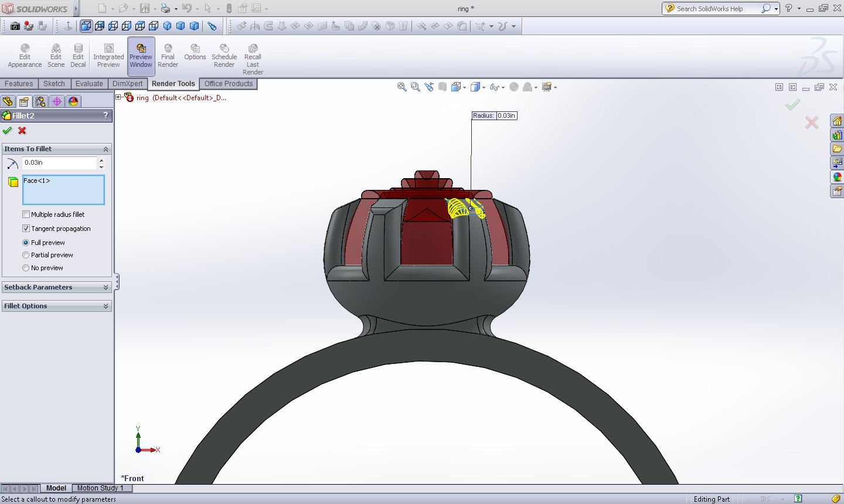Image resolution: width=844 pixels, height=504 pixels.
Task: Increase radius with spinner up arrow
Action: [x=101, y=160]
